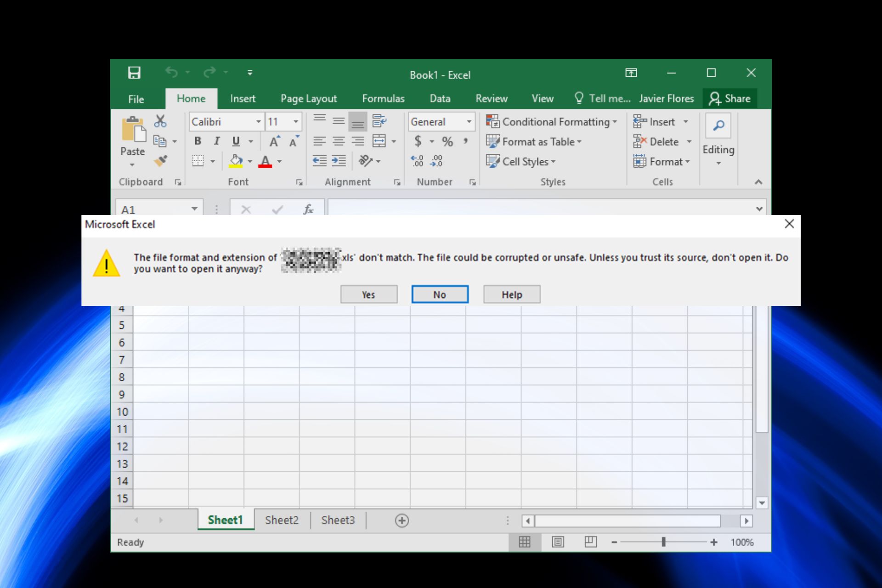Click the Editing find magnifier icon
Screen dimensions: 882x588
718,125
